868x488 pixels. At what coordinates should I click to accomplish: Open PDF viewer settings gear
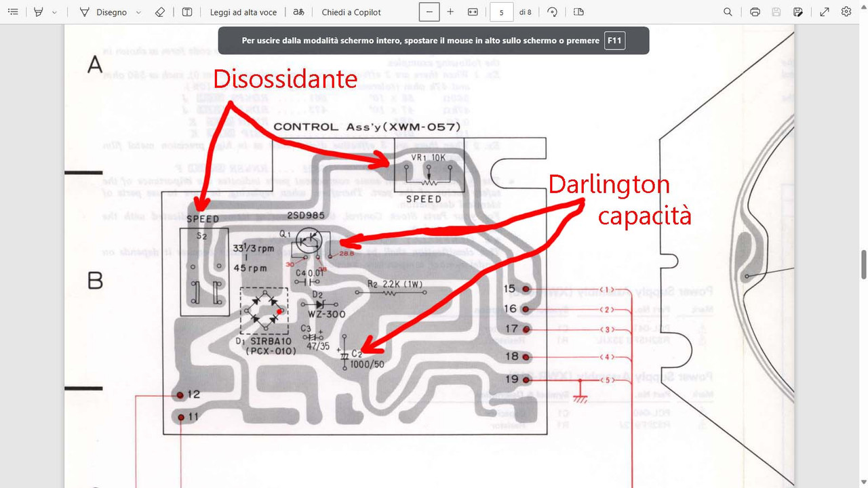click(846, 12)
